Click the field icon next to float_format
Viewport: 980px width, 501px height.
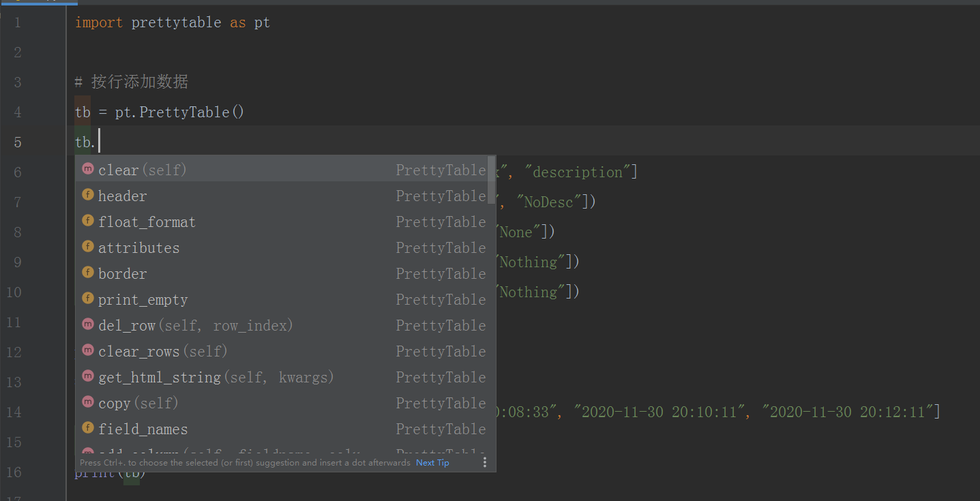pyautogui.click(x=87, y=220)
